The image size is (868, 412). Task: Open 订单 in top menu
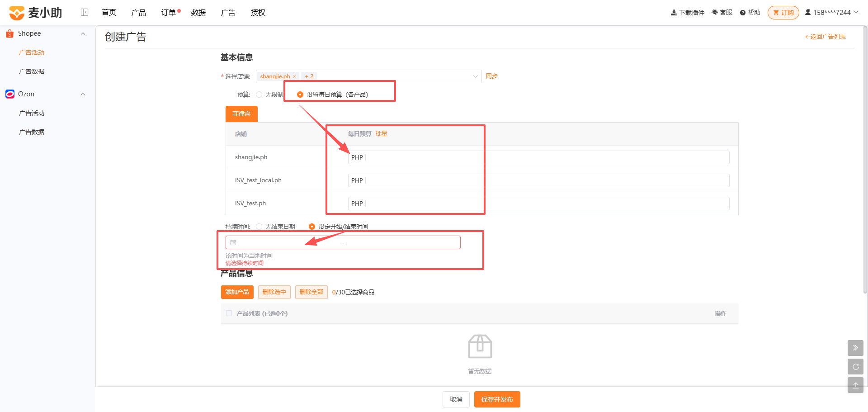(x=169, y=12)
